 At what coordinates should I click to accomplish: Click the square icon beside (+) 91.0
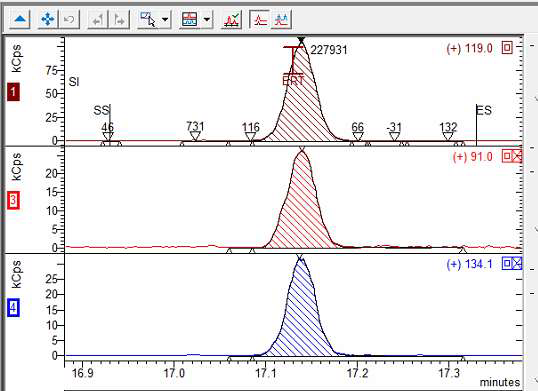506,157
